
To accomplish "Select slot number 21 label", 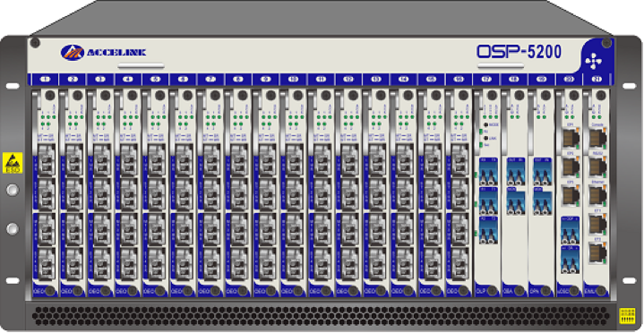I will click(596, 80).
